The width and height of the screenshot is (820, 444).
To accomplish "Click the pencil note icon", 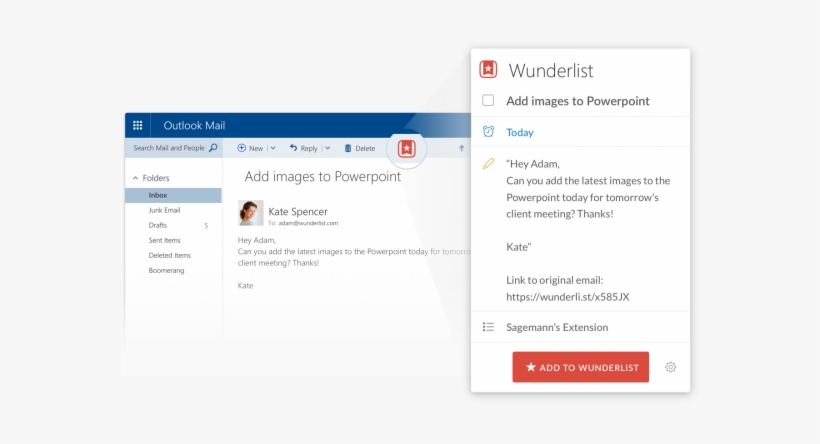I will [488, 164].
